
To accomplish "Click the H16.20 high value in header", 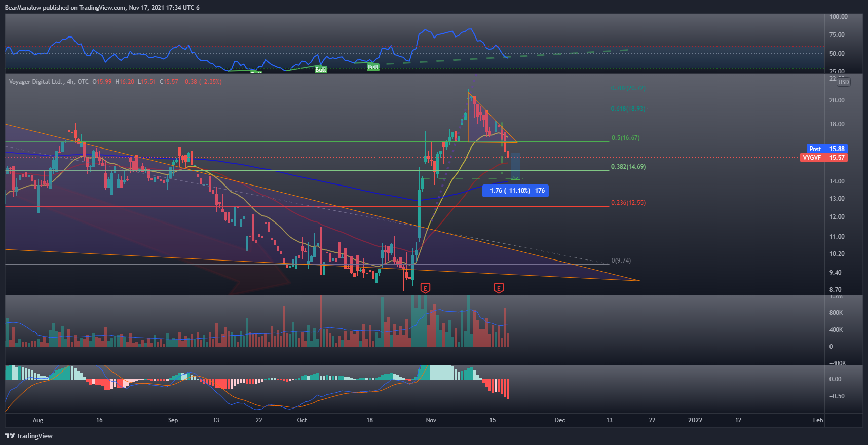I will [125, 82].
